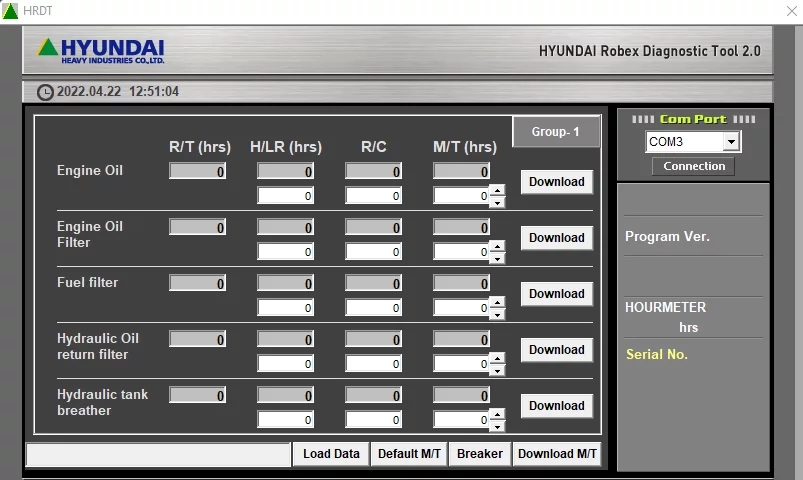This screenshot has width=803, height=480.
Task: Download Hydraulic tank breather settings
Action: tap(556, 406)
